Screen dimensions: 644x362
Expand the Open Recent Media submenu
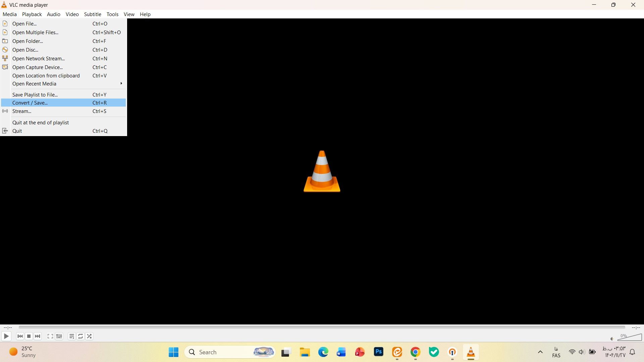pos(34,84)
